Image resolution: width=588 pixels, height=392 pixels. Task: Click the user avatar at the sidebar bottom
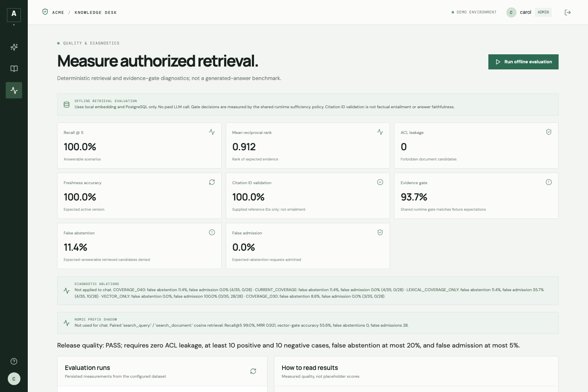coord(14,379)
